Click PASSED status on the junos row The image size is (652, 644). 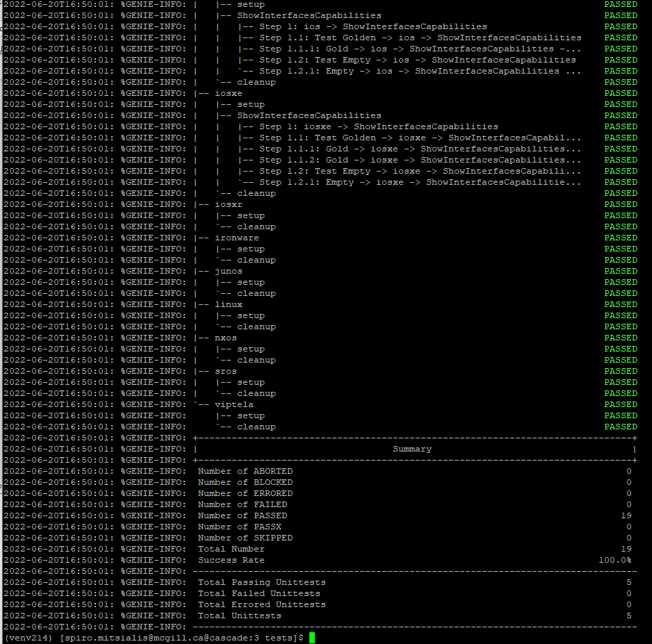click(x=621, y=271)
